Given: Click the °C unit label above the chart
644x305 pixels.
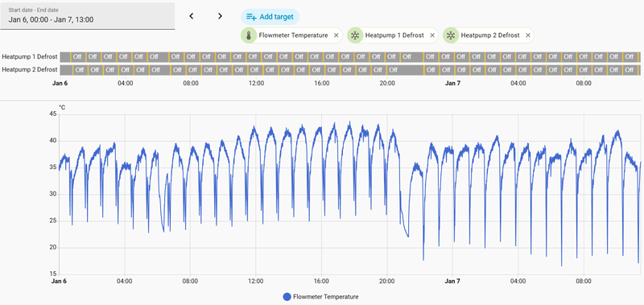Looking at the screenshot, I should pyautogui.click(x=62, y=107).
